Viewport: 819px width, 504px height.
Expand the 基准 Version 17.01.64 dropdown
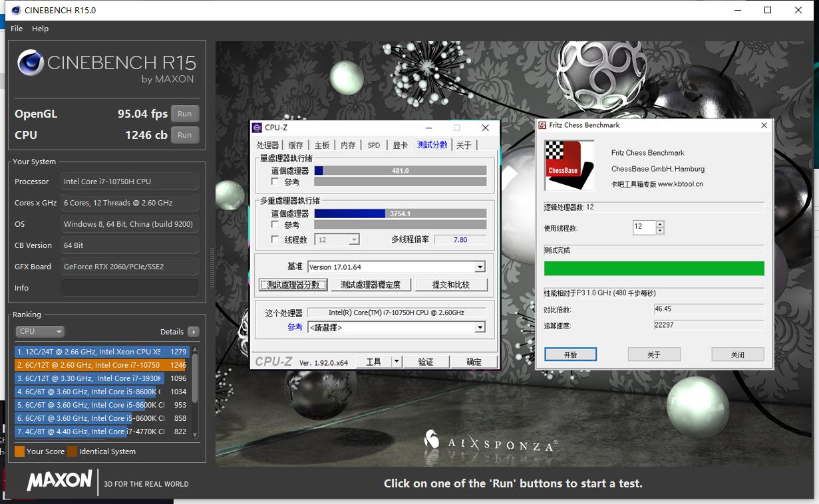click(x=480, y=267)
